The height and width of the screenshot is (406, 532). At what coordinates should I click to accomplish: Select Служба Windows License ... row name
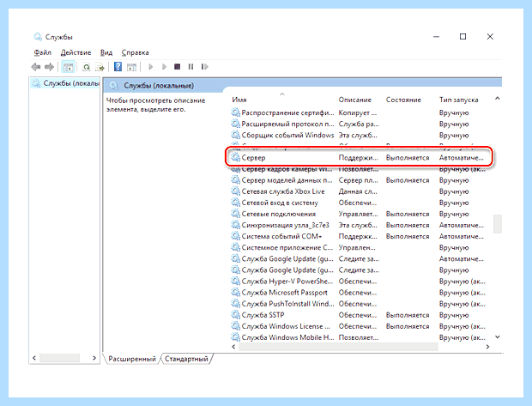(x=286, y=326)
